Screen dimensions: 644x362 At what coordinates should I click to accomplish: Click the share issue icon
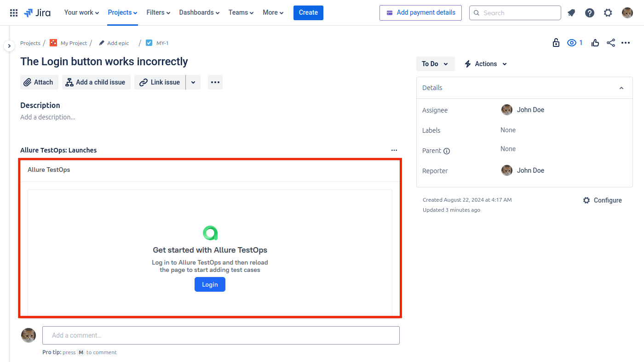click(x=611, y=43)
